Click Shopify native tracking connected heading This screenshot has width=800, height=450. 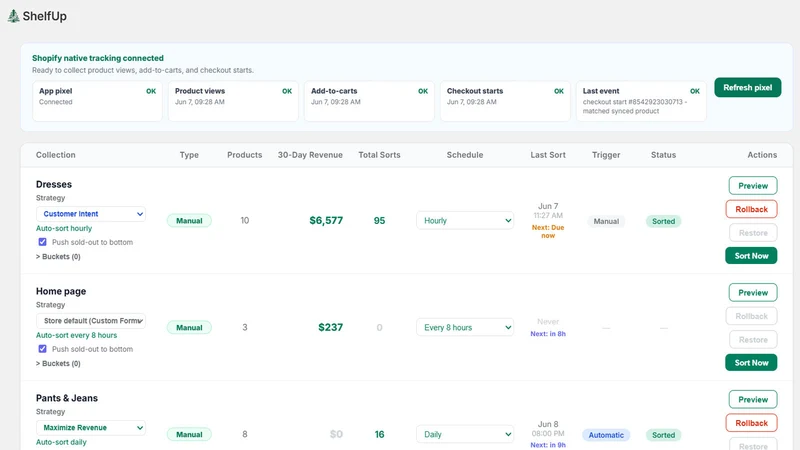tap(98, 58)
